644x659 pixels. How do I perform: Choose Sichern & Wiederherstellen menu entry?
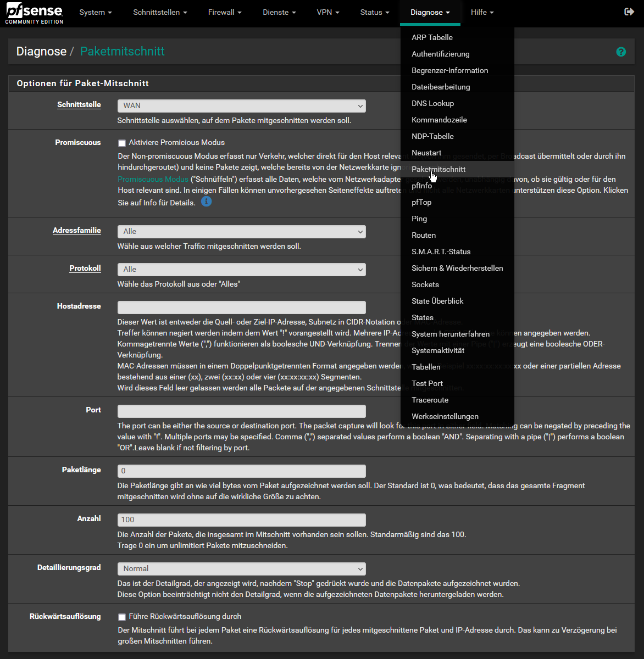click(x=457, y=268)
